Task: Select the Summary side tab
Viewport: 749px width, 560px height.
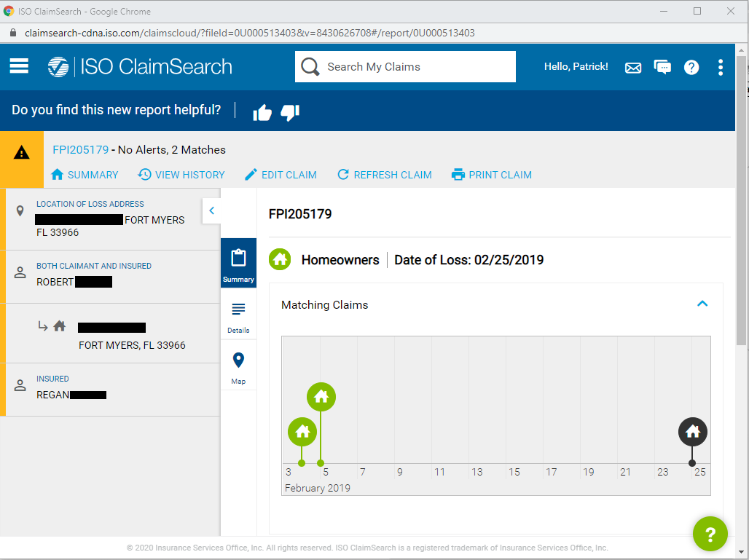Action: (238, 263)
